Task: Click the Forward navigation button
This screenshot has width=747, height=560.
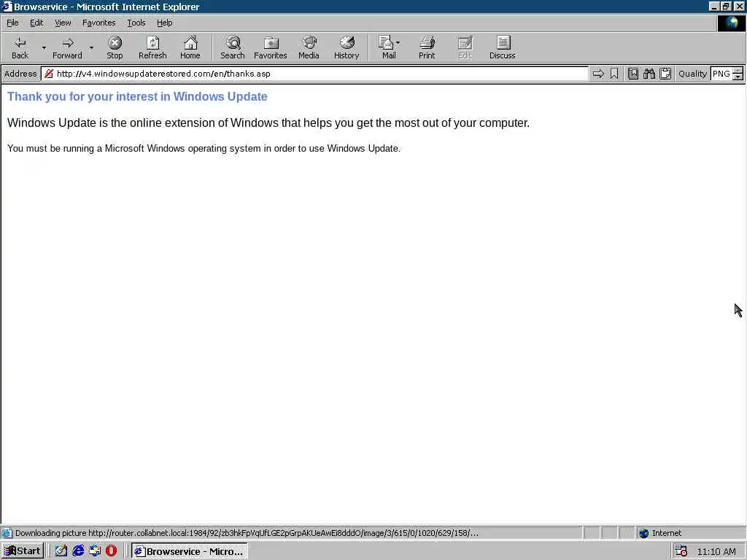Action: [x=67, y=47]
